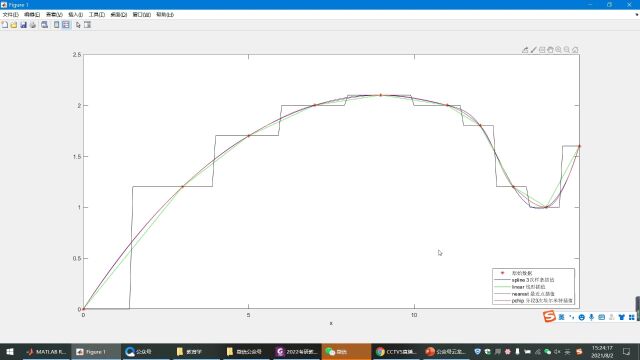Open the Chrome CCTV taskbar button

(395, 351)
